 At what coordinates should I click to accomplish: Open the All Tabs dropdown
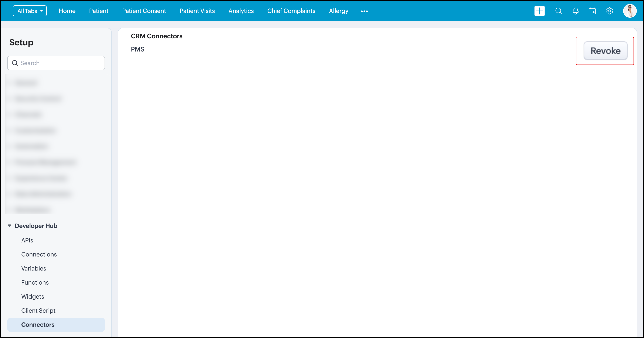pyautogui.click(x=30, y=11)
